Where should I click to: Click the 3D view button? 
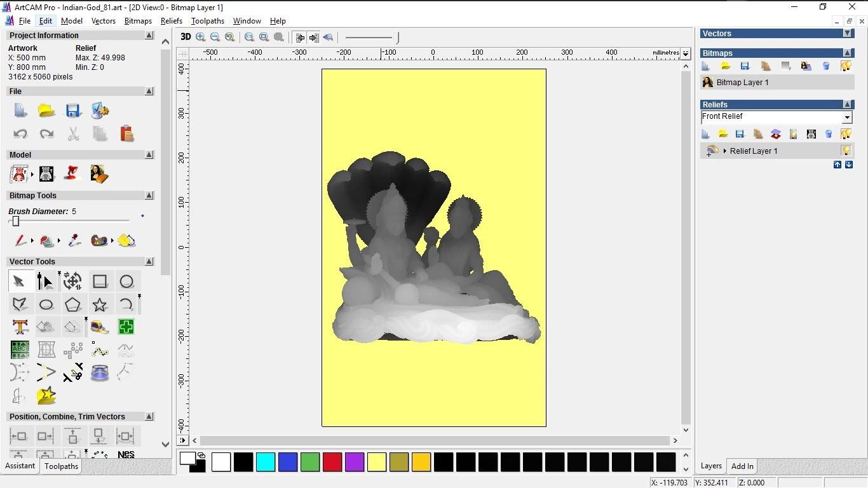click(186, 37)
